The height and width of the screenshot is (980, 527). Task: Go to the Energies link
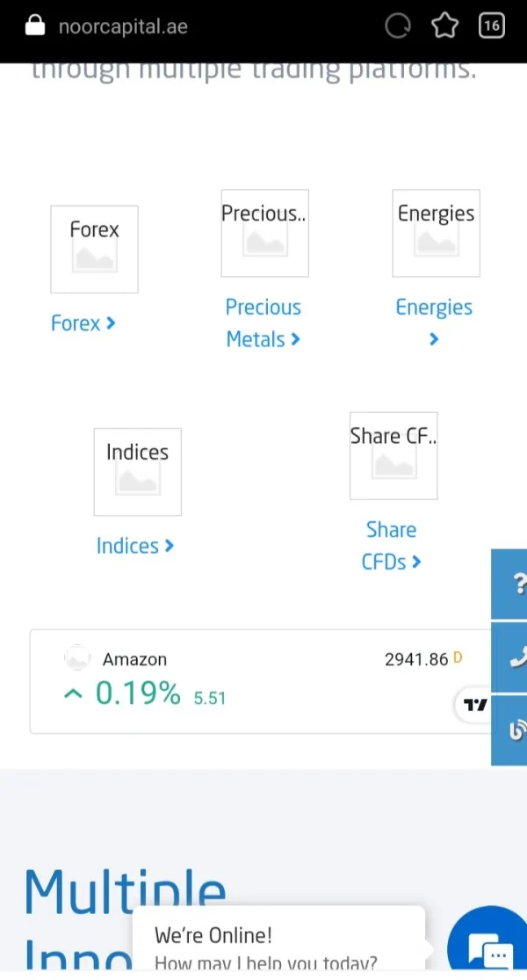(434, 309)
